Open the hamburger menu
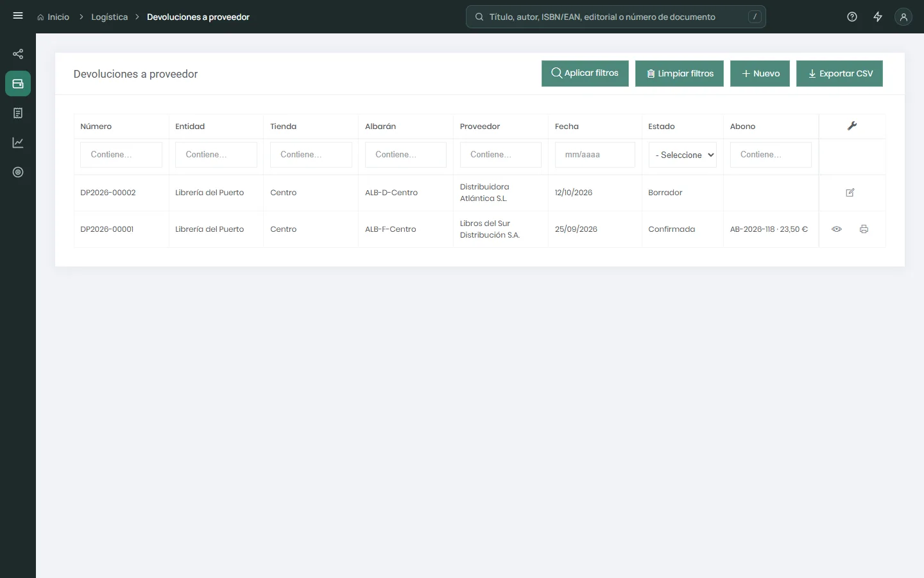This screenshot has width=924, height=578. (18, 16)
